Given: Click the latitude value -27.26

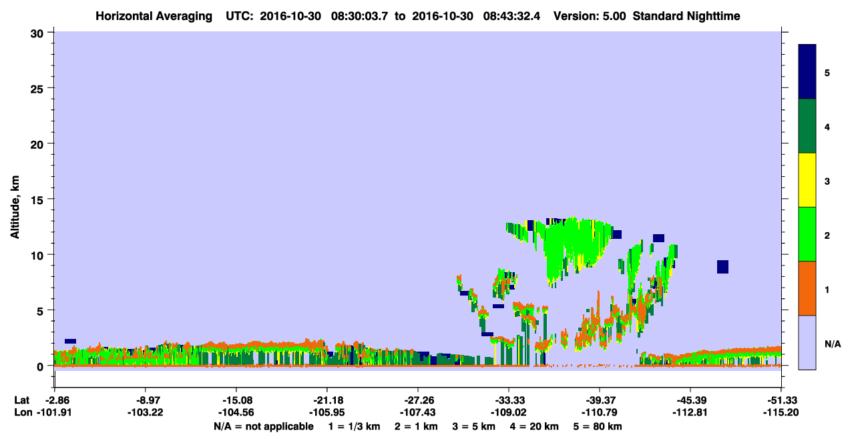Looking at the screenshot, I should (417, 400).
